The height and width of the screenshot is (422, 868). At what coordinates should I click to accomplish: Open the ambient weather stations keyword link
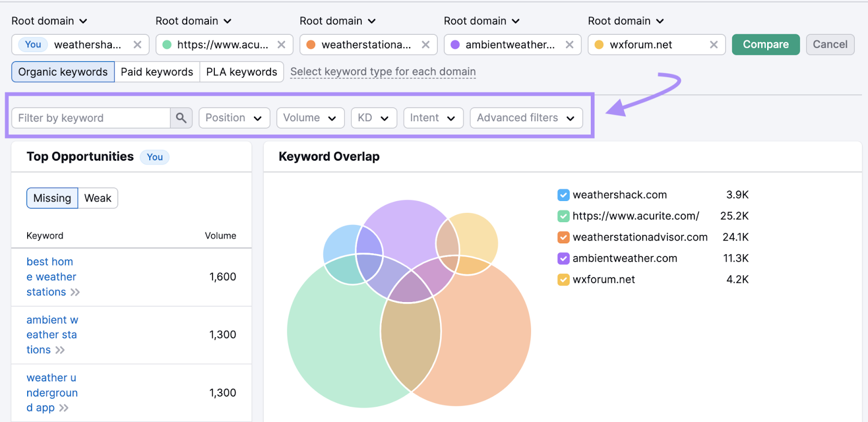coord(52,335)
